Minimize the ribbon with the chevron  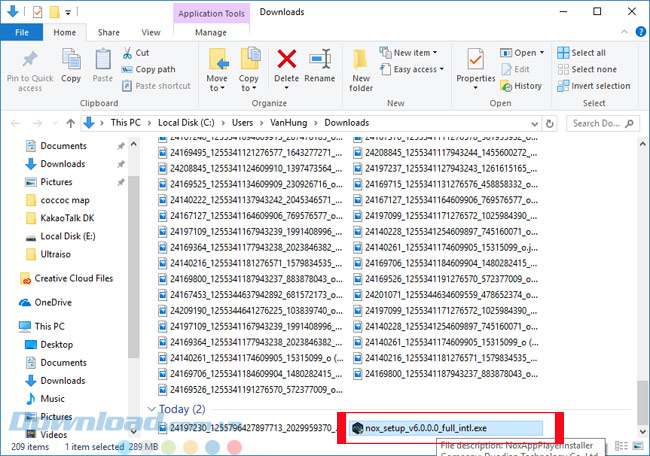tap(624, 32)
